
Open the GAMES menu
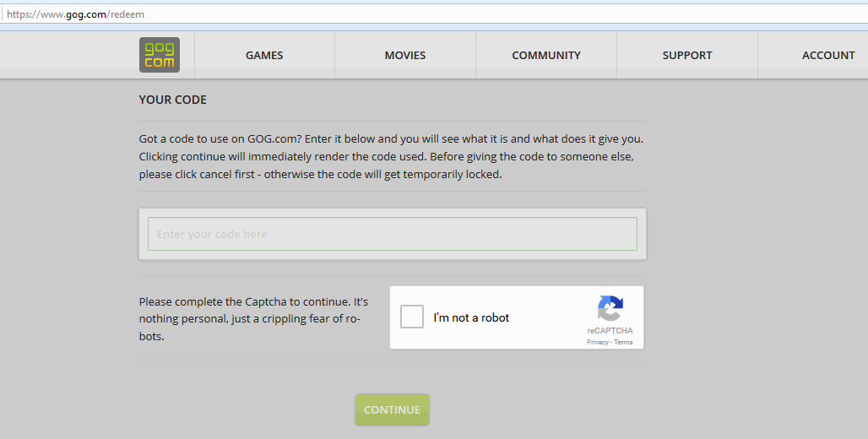pyautogui.click(x=264, y=56)
